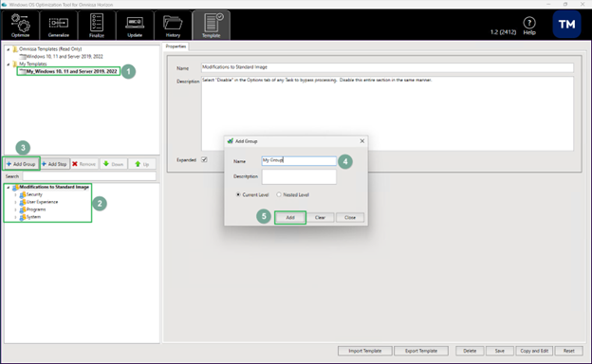
Task: Click Close in the Add Group dialog
Action: (350, 218)
